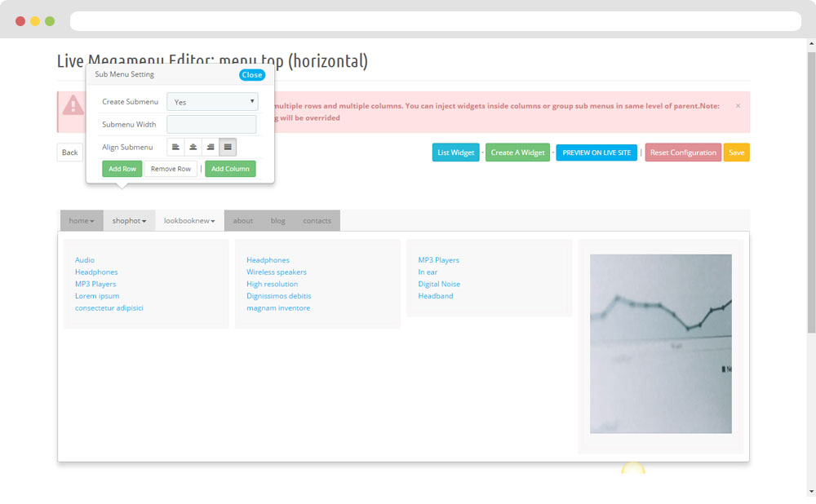Click the Add Column button
The width and height of the screenshot is (816, 504).
tap(230, 169)
